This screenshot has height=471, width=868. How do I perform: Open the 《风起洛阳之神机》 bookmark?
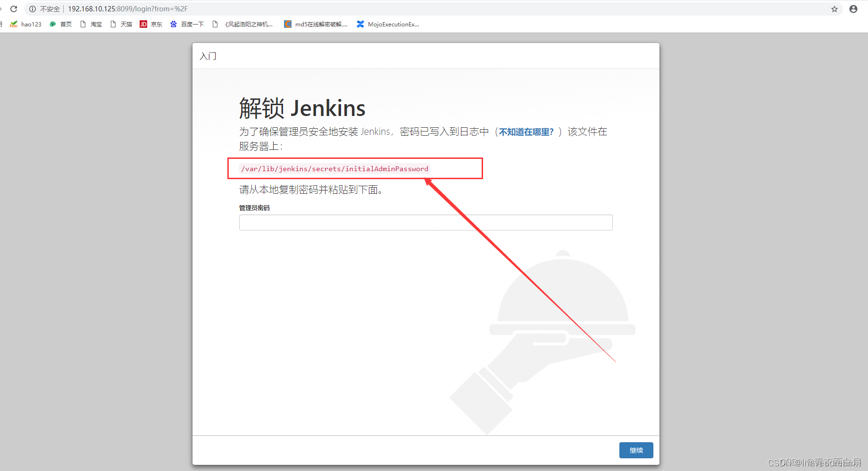pyautogui.click(x=244, y=24)
